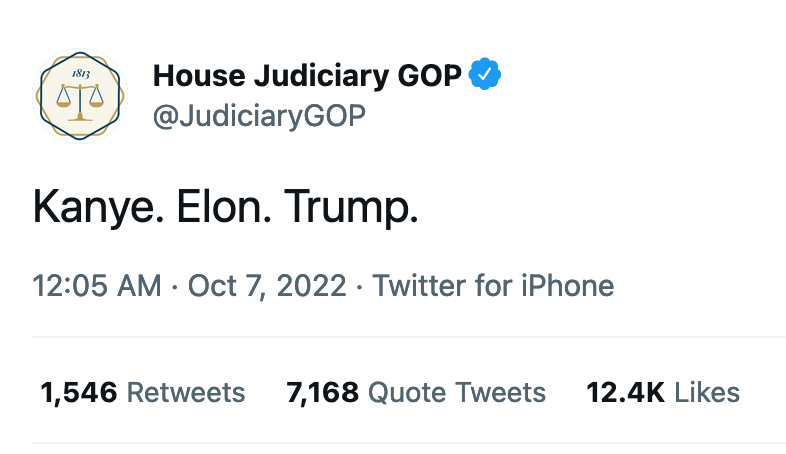Viewport: 786px width, 454px height.
Task: Click the 1,546 retweet count number
Action: point(79,392)
